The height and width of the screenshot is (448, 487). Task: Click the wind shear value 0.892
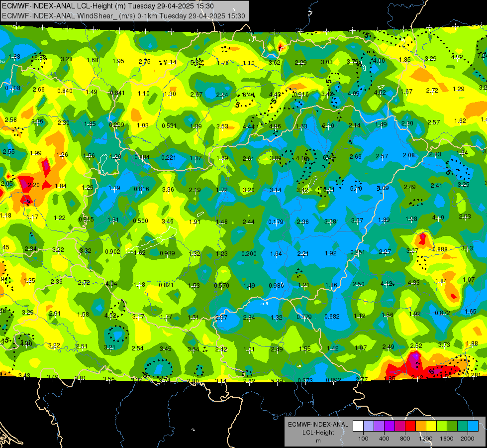(334, 380)
